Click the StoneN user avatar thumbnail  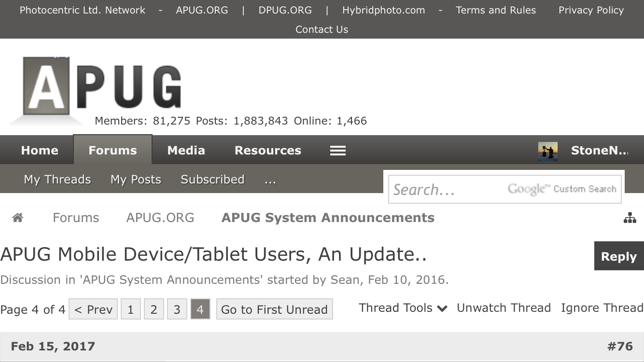pyautogui.click(x=548, y=151)
